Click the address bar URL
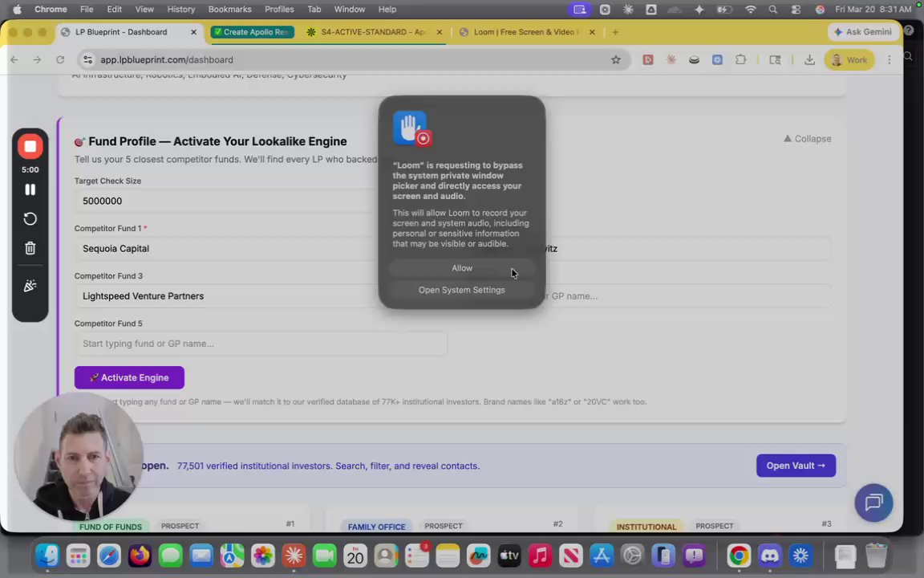 167,59
